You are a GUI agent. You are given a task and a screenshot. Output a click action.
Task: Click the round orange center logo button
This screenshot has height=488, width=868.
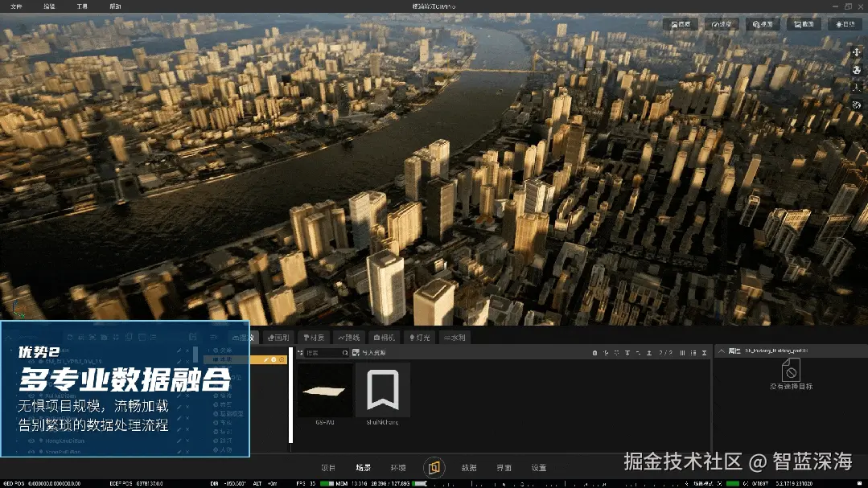[x=434, y=468]
